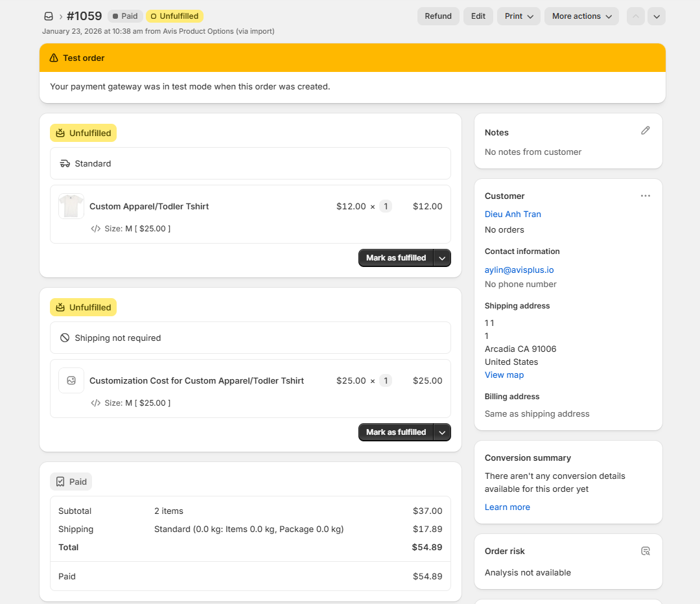Click the Customization Cost placeholder image icon

[x=71, y=380]
